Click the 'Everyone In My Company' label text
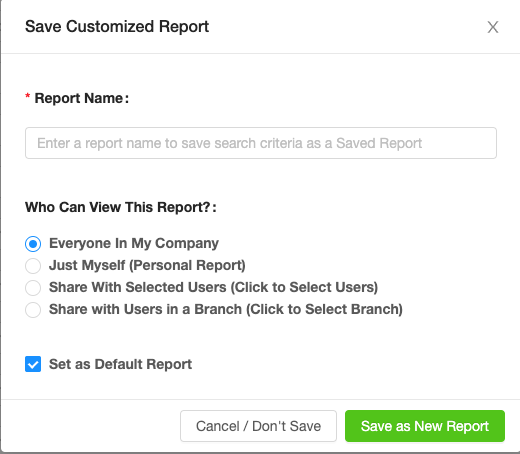The height and width of the screenshot is (454, 520). (x=134, y=243)
